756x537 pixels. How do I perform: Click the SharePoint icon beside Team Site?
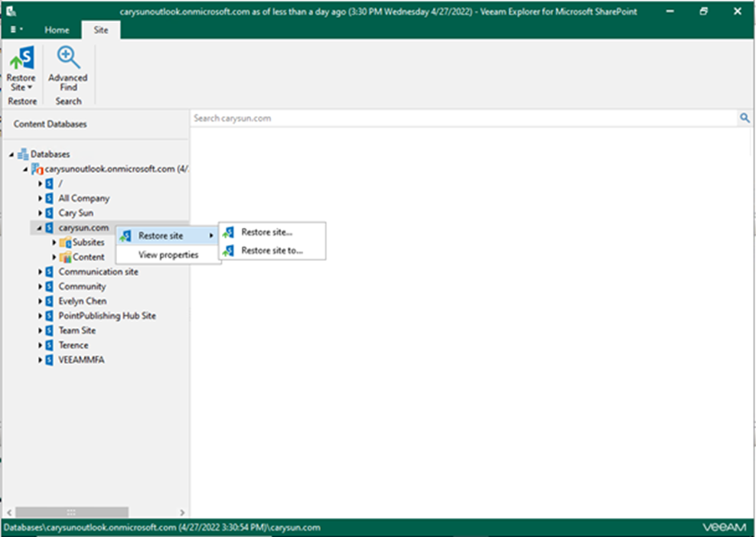pyautogui.click(x=49, y=330)
